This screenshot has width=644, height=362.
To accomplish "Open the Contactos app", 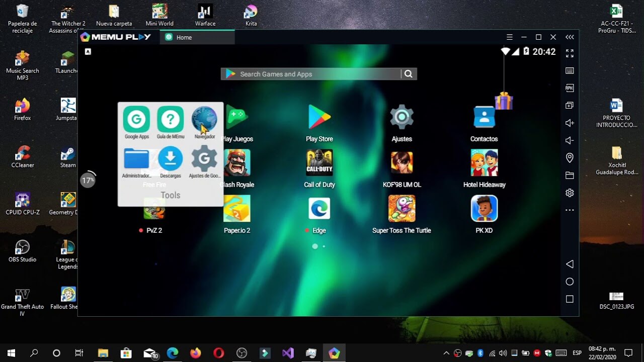I will [484, 118].
